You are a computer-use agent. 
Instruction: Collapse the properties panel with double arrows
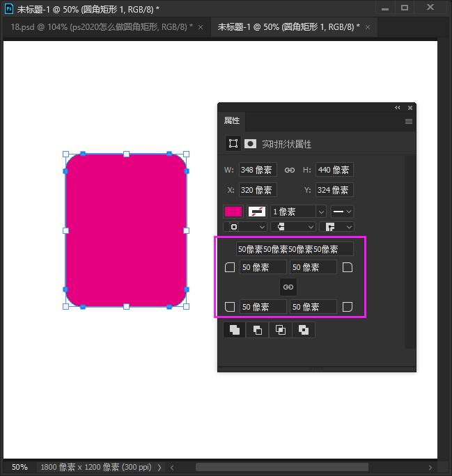tap(397, 108)
